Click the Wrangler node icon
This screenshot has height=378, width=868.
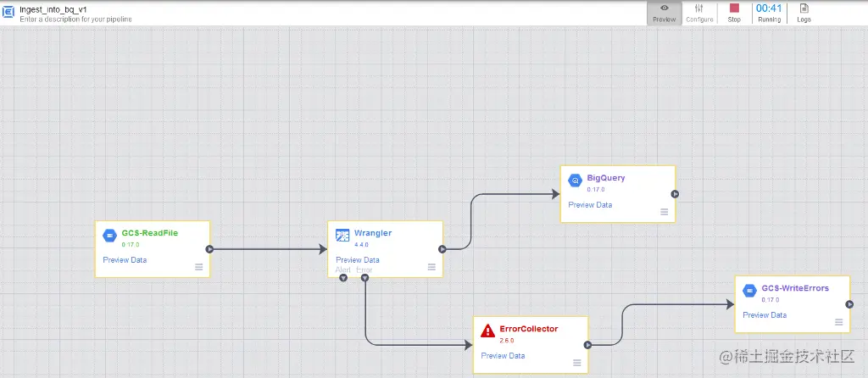[342, 236]
